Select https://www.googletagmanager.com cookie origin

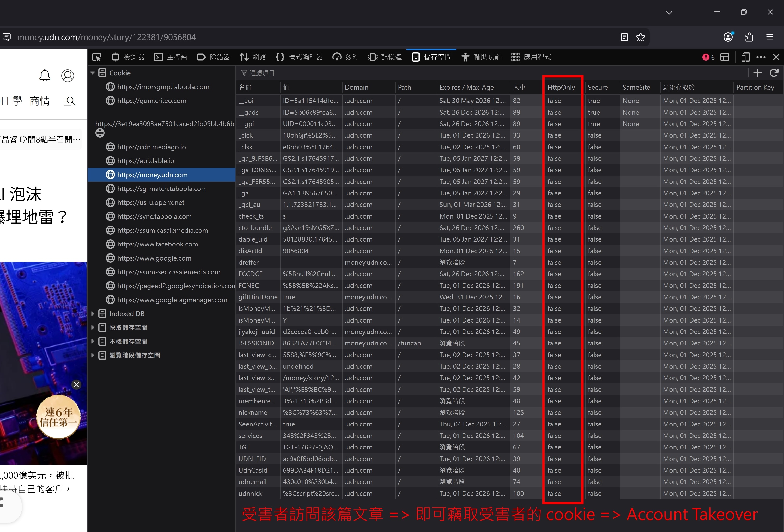coord(161,300)
